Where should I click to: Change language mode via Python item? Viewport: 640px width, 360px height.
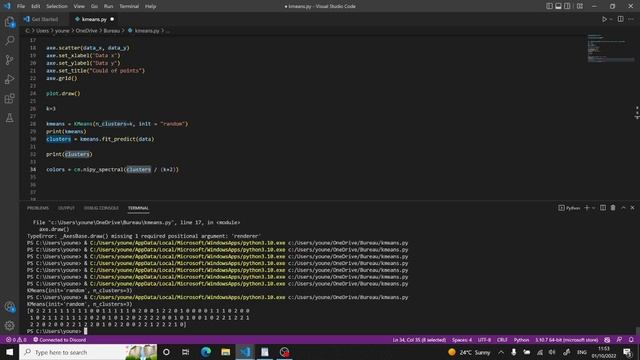tap(521, 340)
